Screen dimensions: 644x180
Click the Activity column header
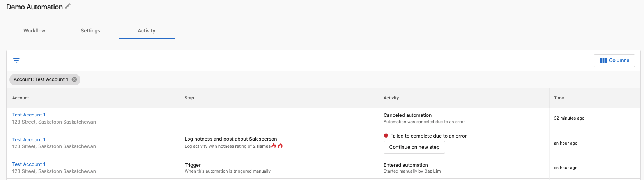391,98
